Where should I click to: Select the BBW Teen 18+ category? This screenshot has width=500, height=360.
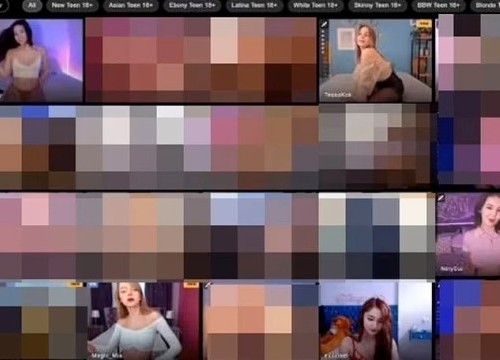click(x=438, y=5)
